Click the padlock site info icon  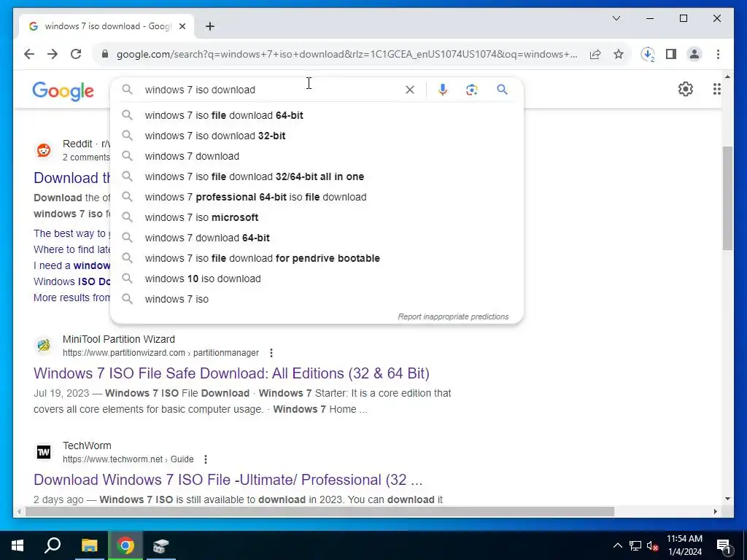click(105, 54)
